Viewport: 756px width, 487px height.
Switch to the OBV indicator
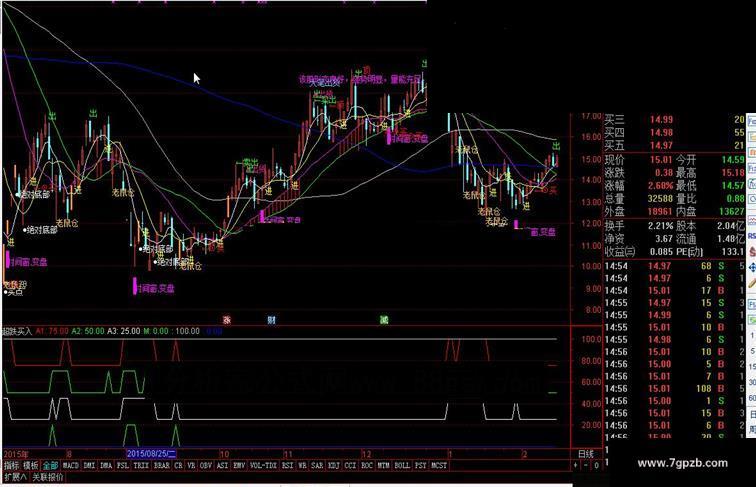click(x=206, y=466)
